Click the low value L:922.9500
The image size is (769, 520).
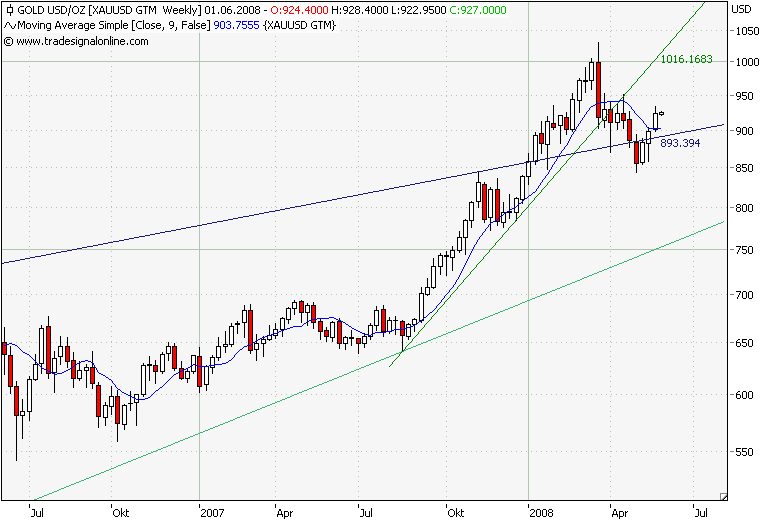click(x=418, y=10)
